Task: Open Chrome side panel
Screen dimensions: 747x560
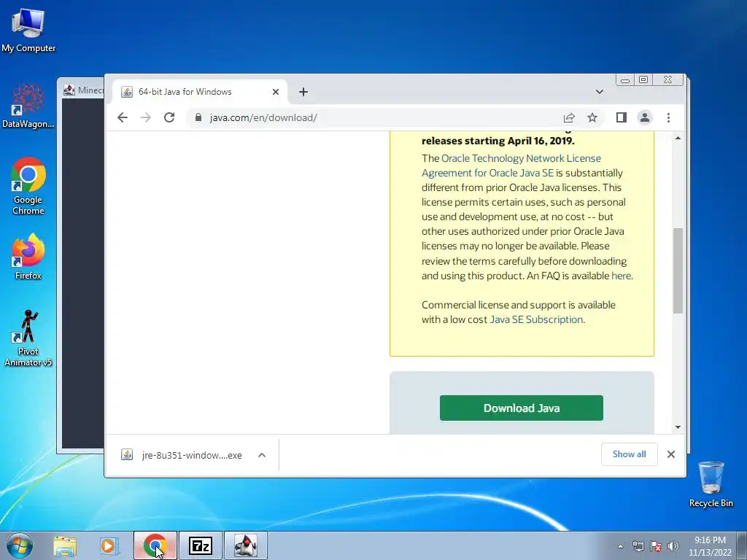Action: point(622,117)
